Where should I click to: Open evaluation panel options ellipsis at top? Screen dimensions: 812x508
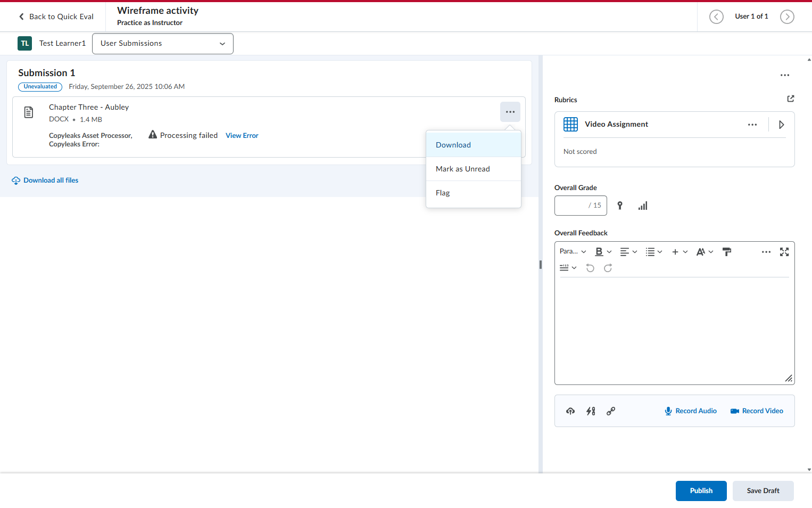pos(785,75)
